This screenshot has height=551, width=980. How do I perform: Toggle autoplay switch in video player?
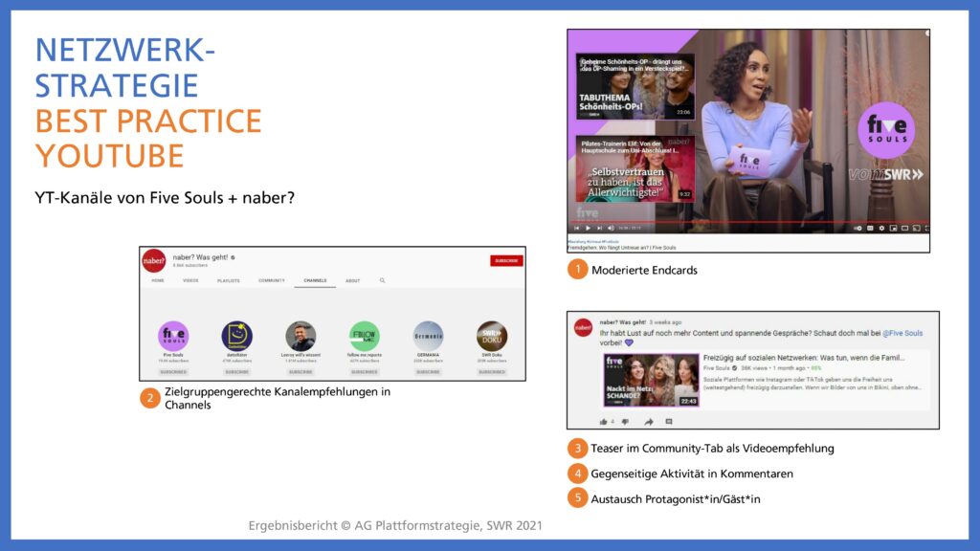(x=858, y=229)
